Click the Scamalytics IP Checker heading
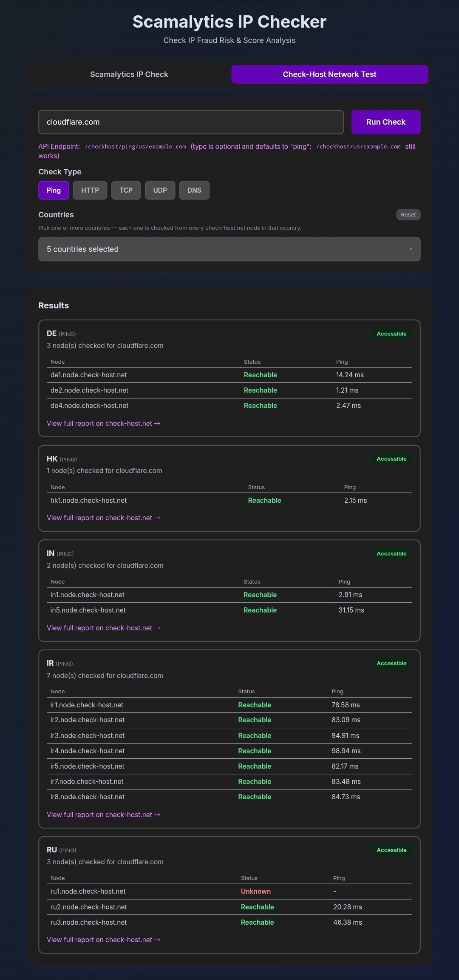This screenshot has width=459, height=980. tap(229, 22)
